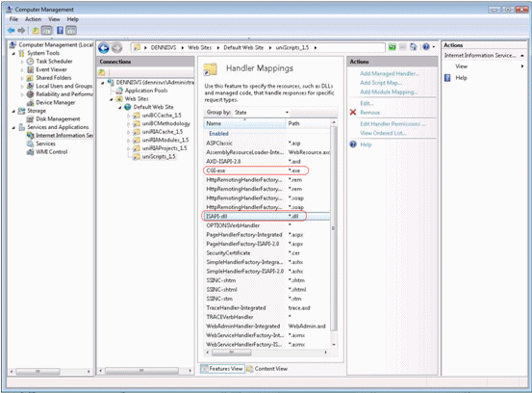Select uniBCCache_1.5 folder in Connections
This screenshot has height=393, width=532.
coord(162,116)
